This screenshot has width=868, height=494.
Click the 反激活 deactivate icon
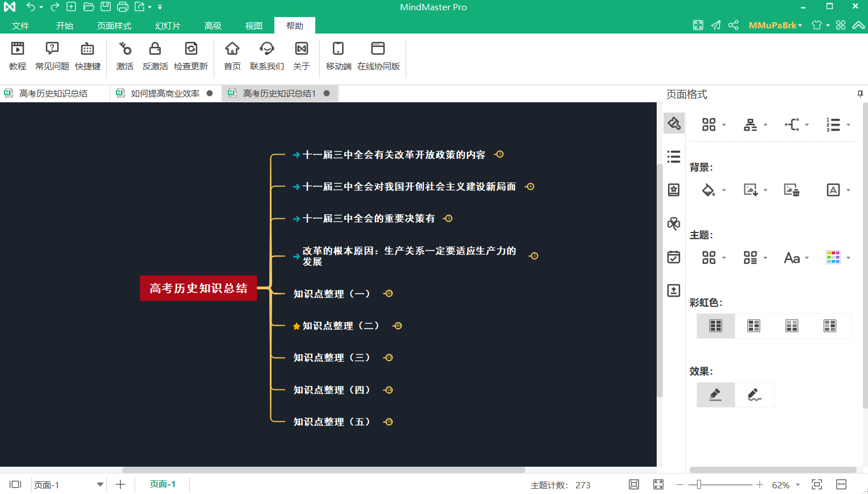point(155,56)
